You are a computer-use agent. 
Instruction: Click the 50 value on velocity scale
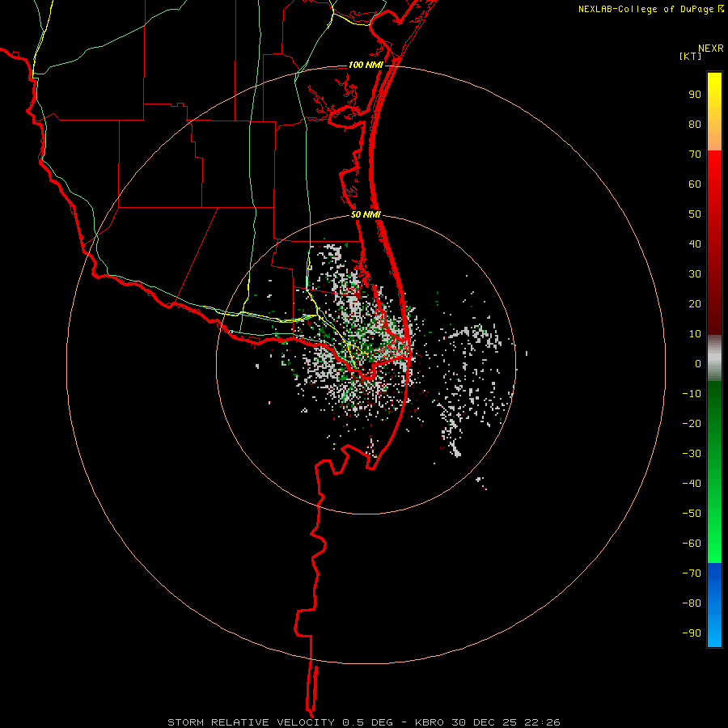[695, 214]
